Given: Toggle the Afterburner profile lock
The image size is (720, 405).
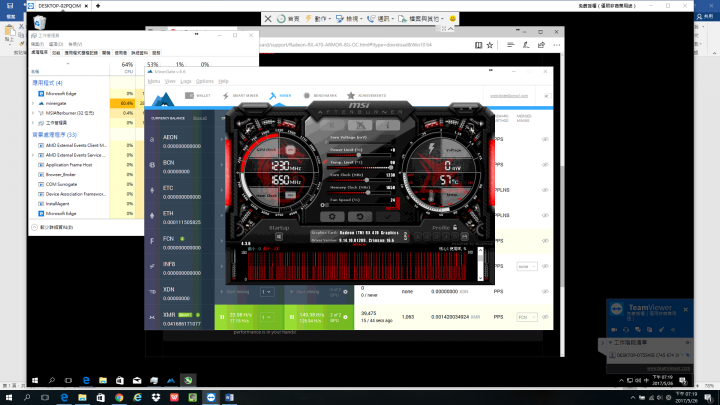Looking at the screenshot, I should (x=455, y=227).
